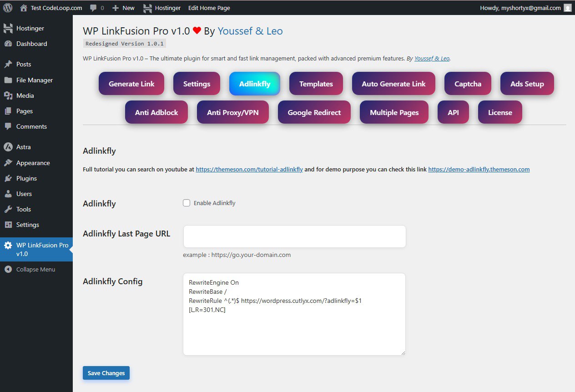Click the Dashboard gauge icon in sidebar
Viewport: 575px width, 392px height.
pyautogui.click(x=8, y=44)
